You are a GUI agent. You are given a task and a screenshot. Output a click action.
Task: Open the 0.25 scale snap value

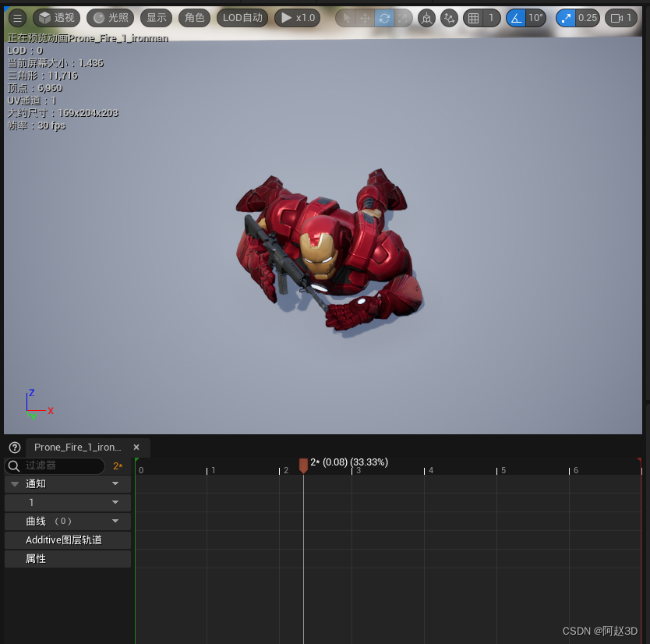point(588,18)
